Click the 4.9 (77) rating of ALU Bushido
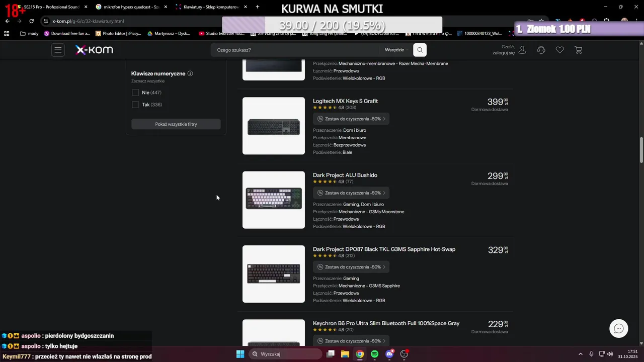Screen dimensions: 644x362 333,182
